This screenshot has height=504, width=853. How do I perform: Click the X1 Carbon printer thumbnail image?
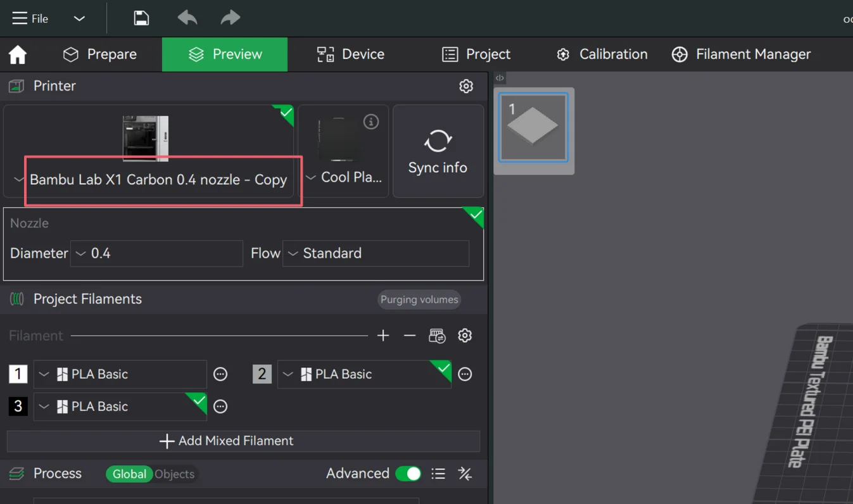tap(146, 138)
